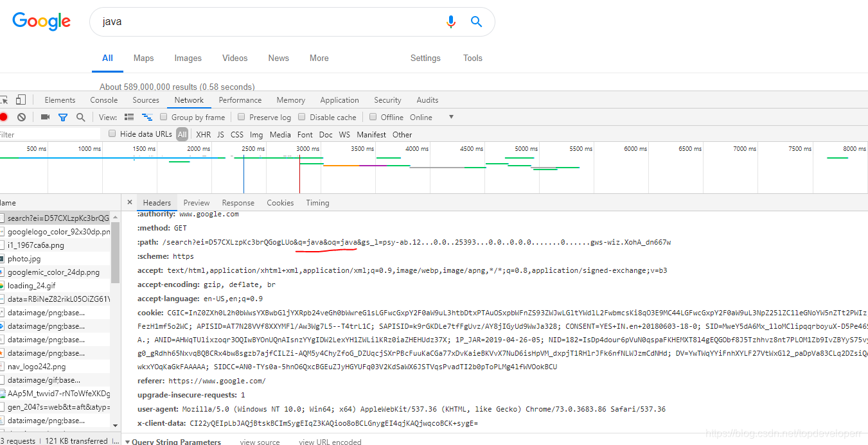Filter requests by CSS

pyautogui.click(x=237, y=134)
